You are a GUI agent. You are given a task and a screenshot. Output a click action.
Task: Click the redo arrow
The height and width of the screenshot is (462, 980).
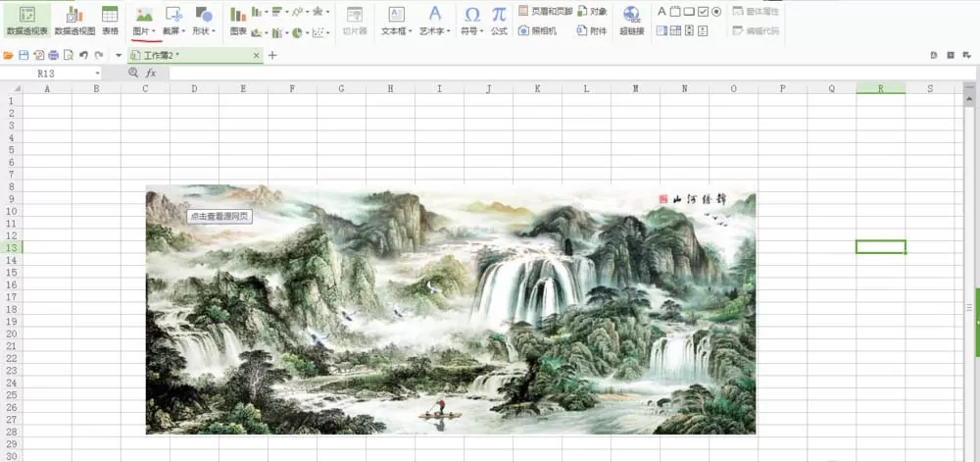99,56
